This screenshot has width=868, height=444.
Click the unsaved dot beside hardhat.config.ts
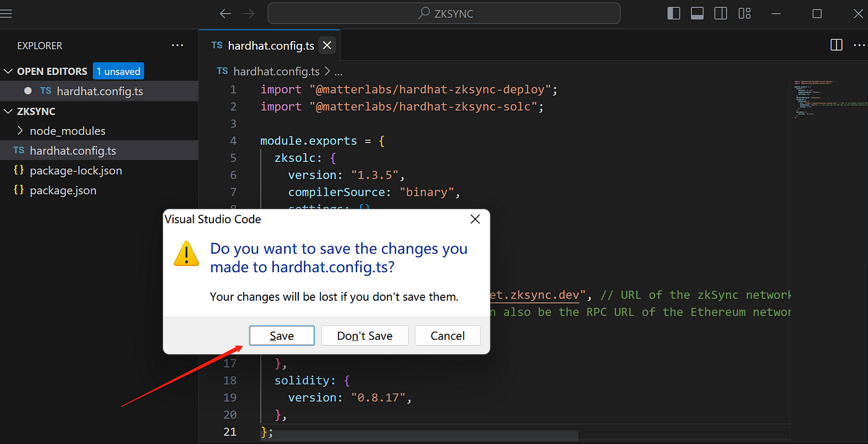point(27,91)
